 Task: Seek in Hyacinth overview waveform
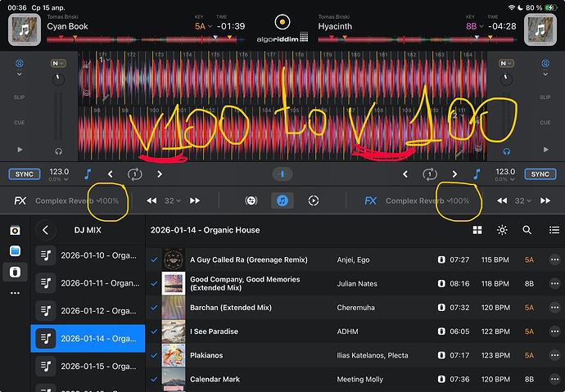point(417,39)
